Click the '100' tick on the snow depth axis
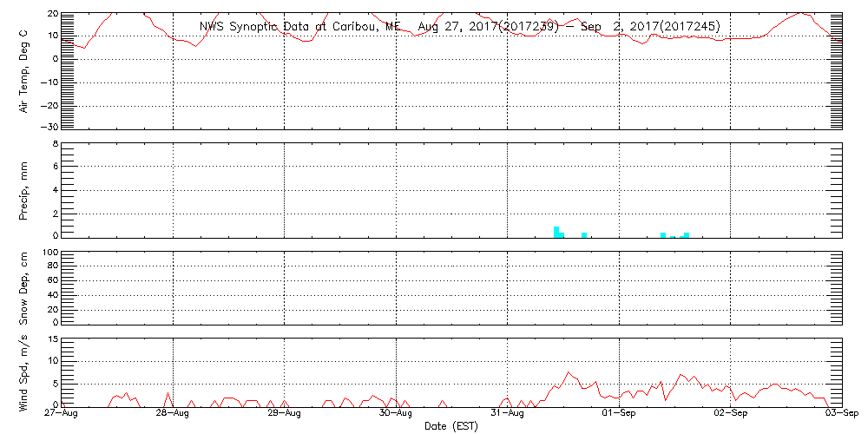This screenshot has height=434, width=868. [x=50, y=253]
